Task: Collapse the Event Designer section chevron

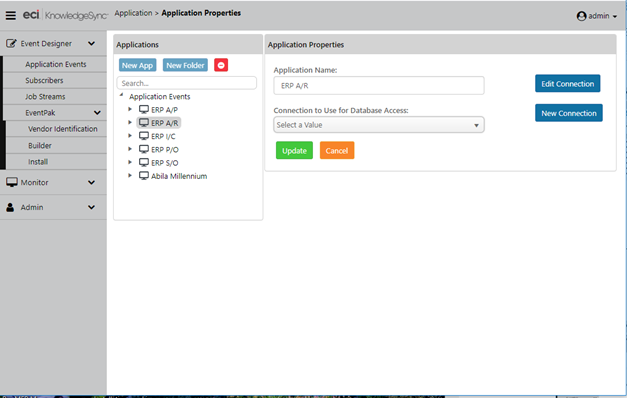Action: [92, 43]
